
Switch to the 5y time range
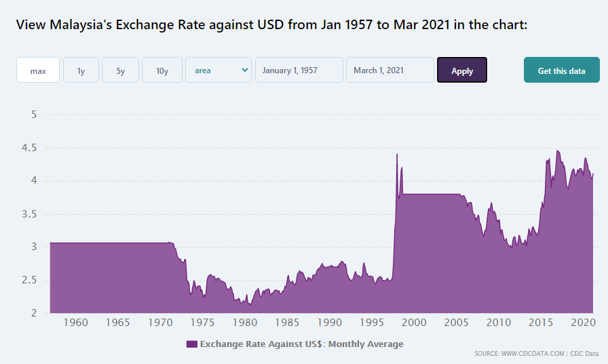(x=120, y=70)
